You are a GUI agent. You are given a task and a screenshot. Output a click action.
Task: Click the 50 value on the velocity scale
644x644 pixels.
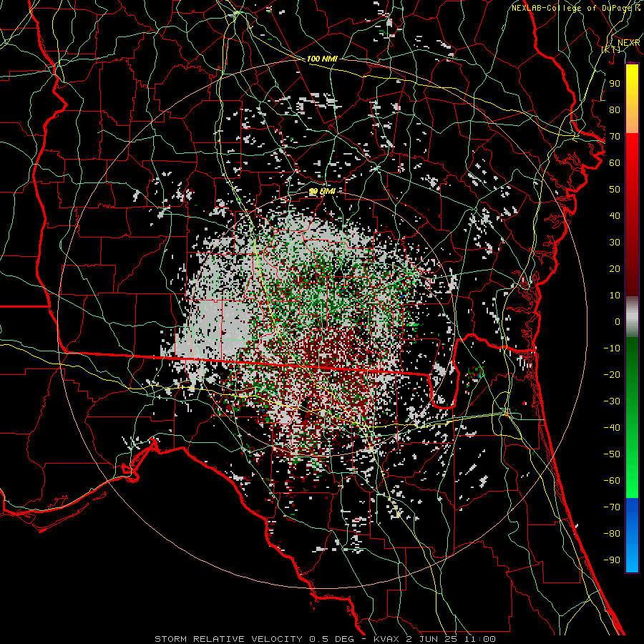click(x=615, y=190)
